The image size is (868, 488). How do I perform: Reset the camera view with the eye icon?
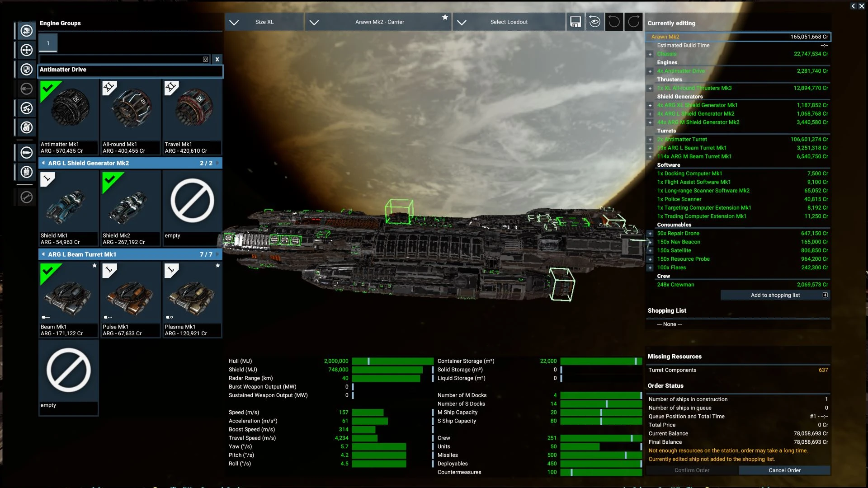pyautogui.click(x=594, y=21)
